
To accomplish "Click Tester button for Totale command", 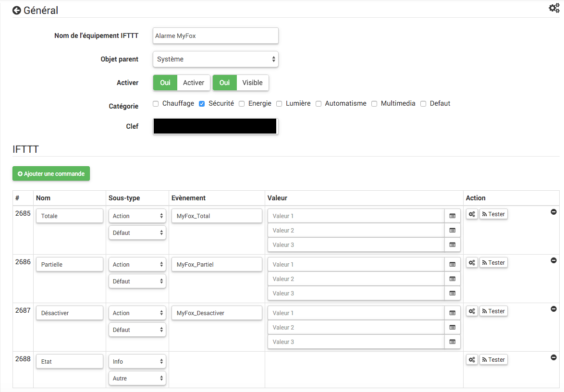I will click(493, 214).
